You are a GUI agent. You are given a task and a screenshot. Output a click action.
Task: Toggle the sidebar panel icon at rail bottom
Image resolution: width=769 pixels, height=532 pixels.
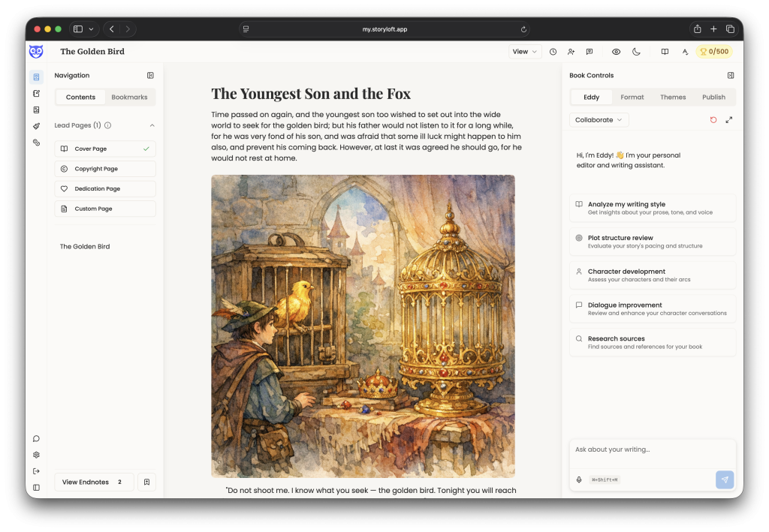click(36, 488)
